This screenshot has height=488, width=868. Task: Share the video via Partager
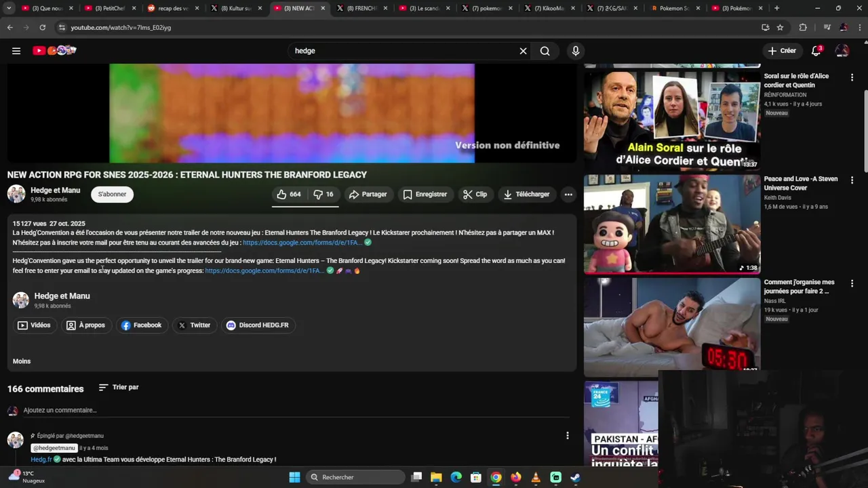click(x=368, y=195)
